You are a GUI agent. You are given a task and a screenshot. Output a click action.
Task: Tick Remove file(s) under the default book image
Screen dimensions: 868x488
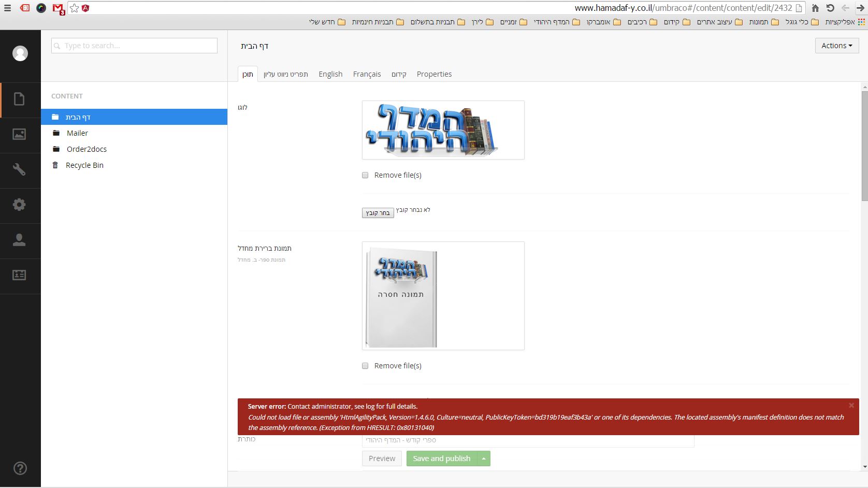click(x=365, y=366)
